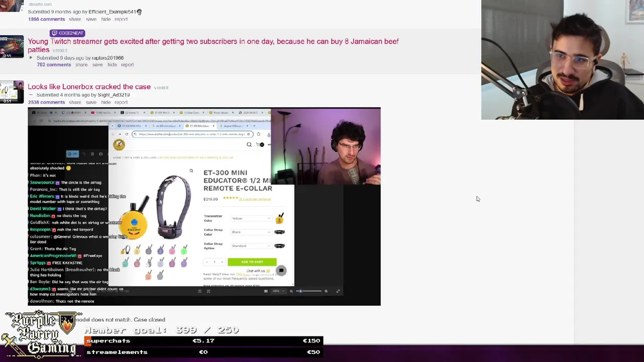Viewport: 644px width, 362px height.
Task: Save the Jamaican beef patties post
Action: pos(98,64)
